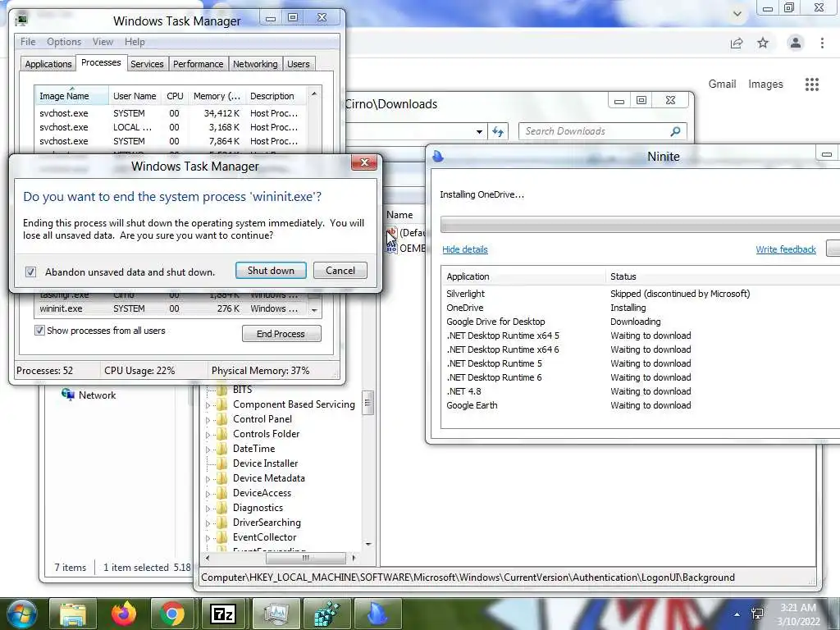Click the Registry tree vertical scrollbar thumb

367,402
